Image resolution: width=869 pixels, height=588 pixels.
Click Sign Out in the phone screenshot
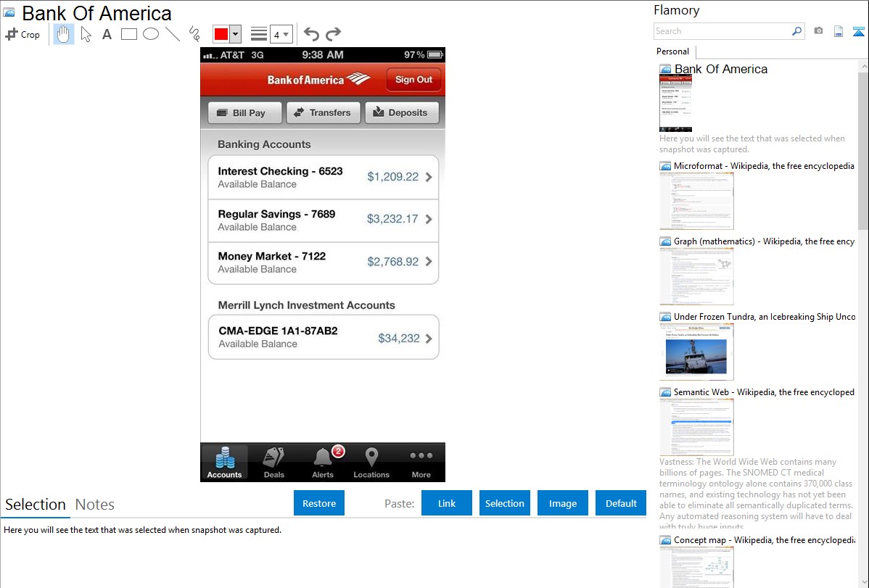pyautogui.click(x=413, y=80)
